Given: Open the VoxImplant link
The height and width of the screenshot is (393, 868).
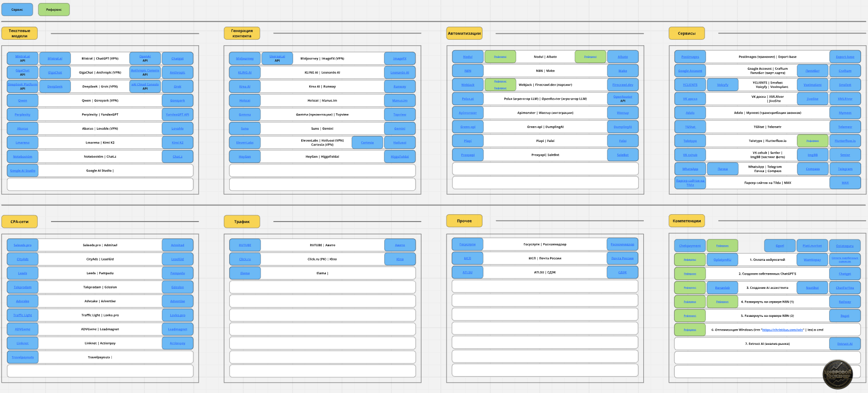Looking at the screenshot, I should click(x=813, y=84).
